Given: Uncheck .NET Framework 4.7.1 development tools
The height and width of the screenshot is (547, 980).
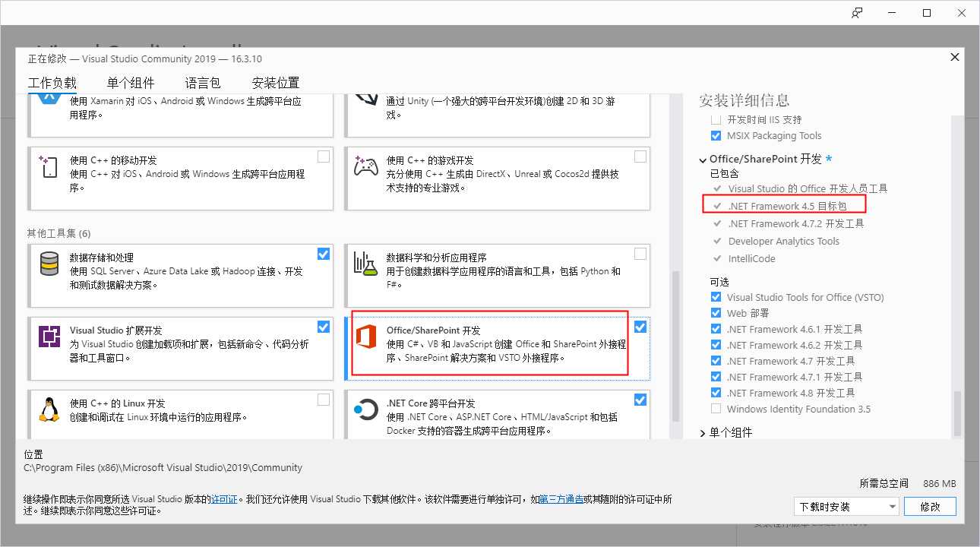Looking at the screenshot, I should coord(716,377).
